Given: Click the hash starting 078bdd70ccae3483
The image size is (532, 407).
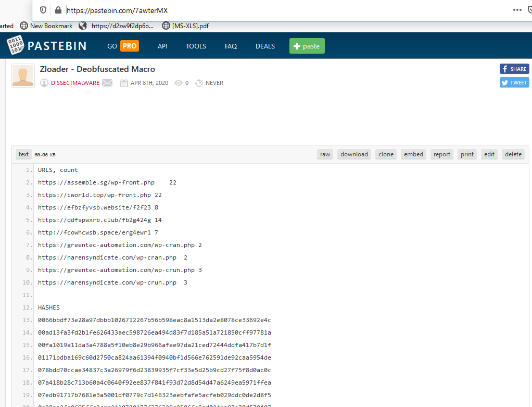Looking at the screenshot, I should tap(155, 370).
